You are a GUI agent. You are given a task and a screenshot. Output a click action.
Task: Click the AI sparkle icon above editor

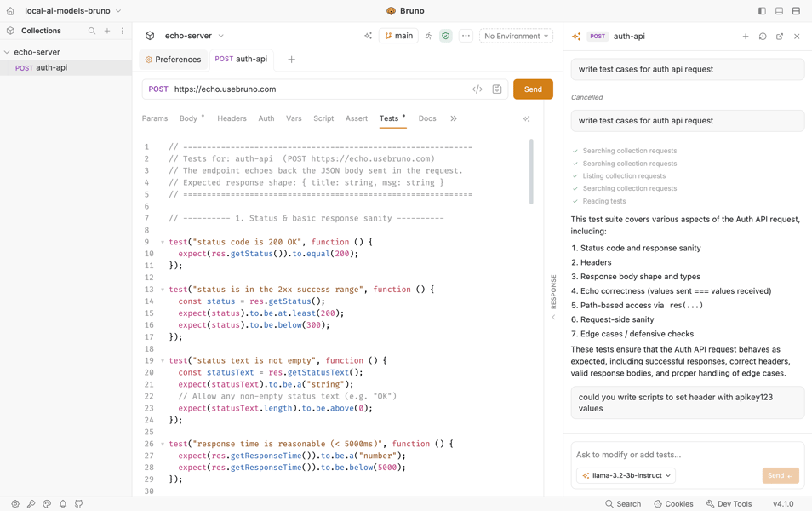tap(526, 119)
